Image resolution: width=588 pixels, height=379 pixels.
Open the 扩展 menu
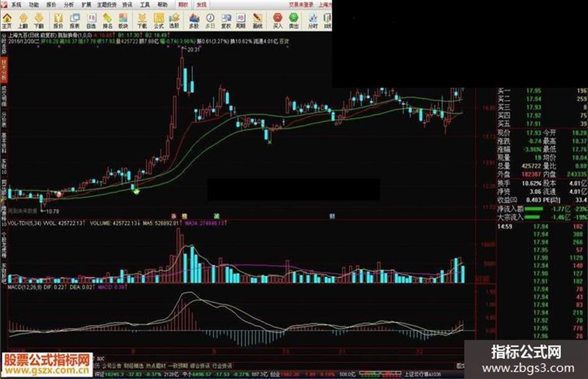click(86, 5)
